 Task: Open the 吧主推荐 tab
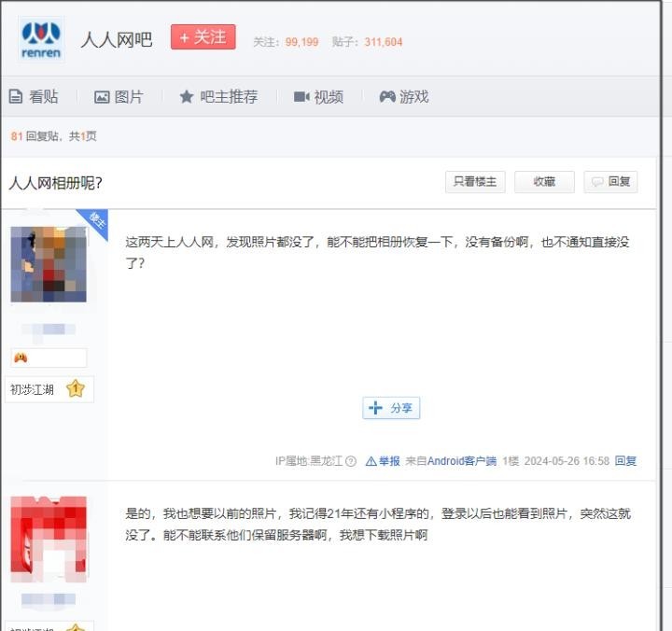pos(218,96)
